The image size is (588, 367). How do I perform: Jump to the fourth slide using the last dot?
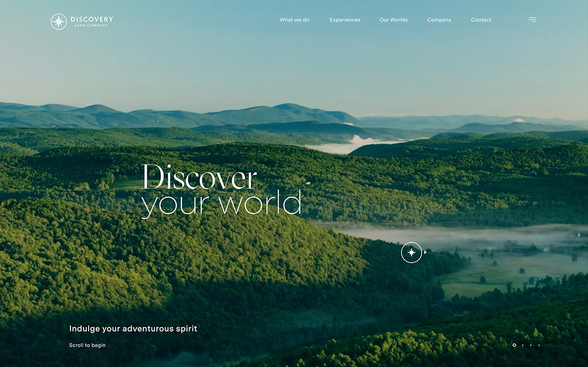click(x=538, y=345)
